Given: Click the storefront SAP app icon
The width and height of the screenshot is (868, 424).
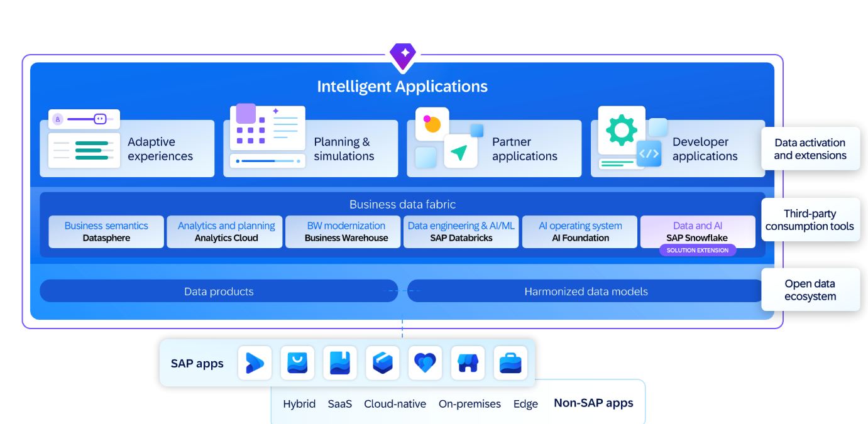Looking at the screenshot, I should click(468, 363).
